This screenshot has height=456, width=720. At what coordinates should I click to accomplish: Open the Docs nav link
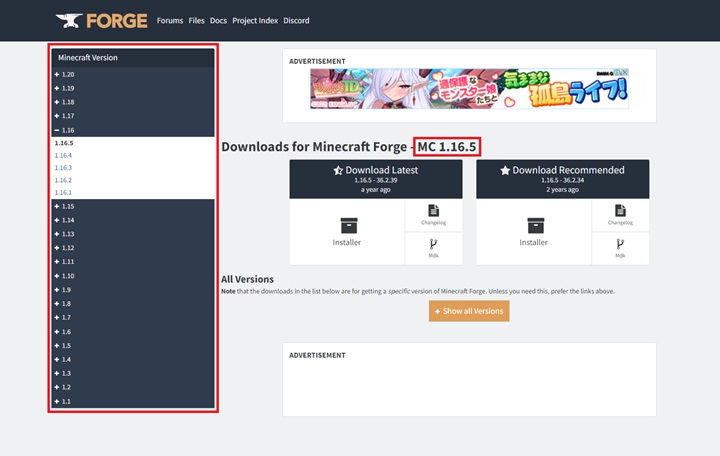[x=218, y=21]
